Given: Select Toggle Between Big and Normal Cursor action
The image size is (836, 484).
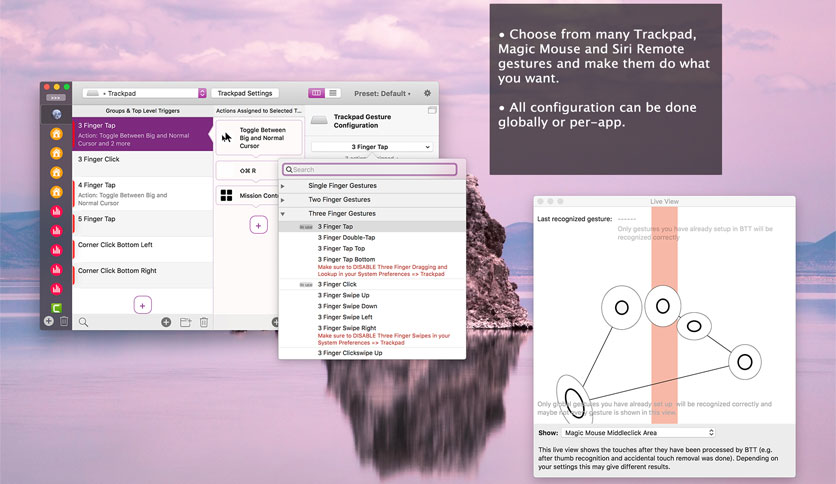Looking at the screenshot, I should click(x=259, y=138).
